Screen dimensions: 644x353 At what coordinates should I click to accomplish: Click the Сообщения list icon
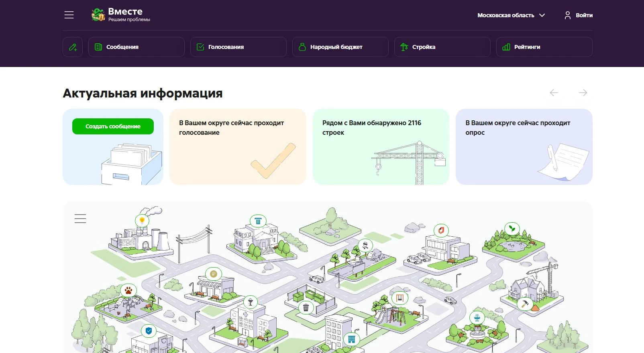coord(98,47)
